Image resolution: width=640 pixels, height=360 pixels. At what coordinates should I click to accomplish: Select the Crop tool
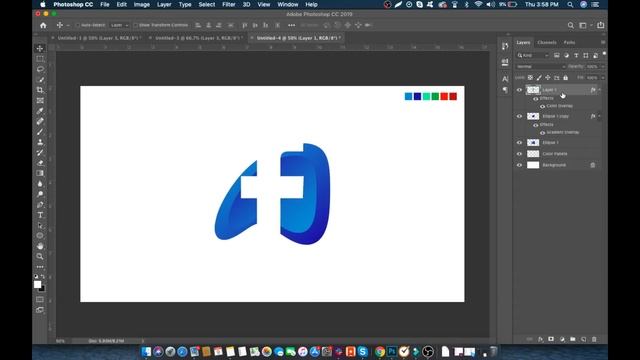pos(40,90)
